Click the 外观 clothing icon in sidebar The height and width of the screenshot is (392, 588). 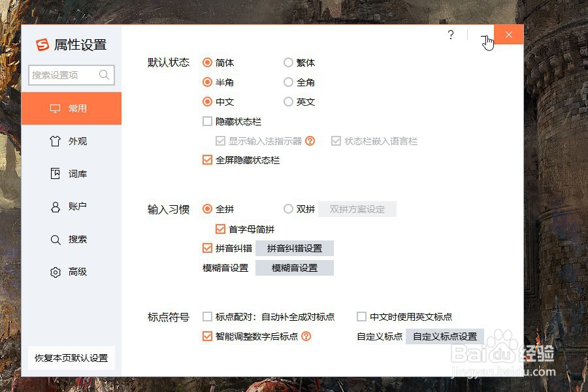[55, 140]
